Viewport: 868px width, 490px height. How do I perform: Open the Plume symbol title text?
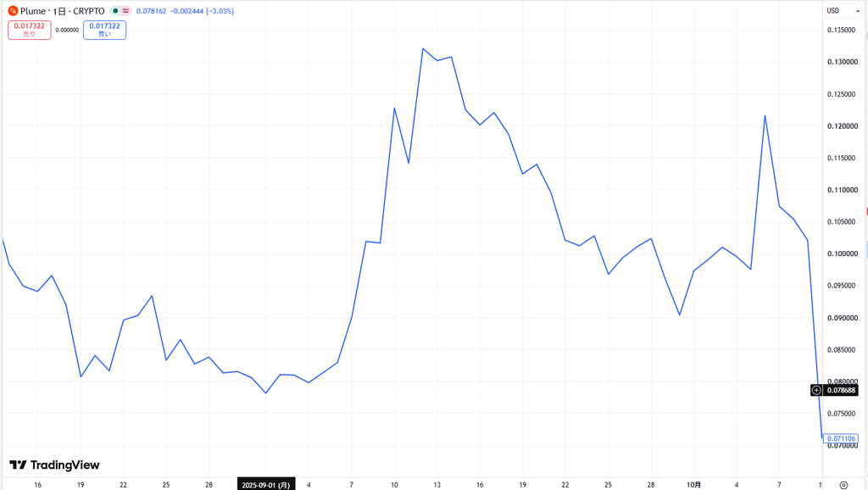point(63,11)
